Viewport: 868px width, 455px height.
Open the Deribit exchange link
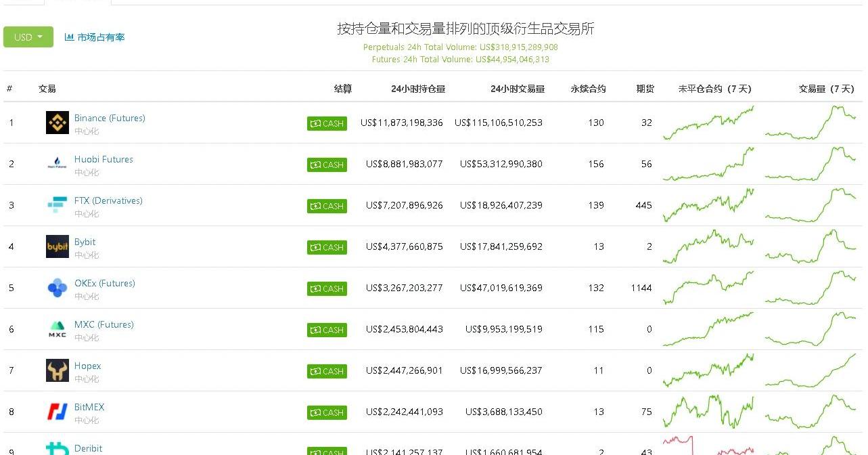[x=88, y=448]
